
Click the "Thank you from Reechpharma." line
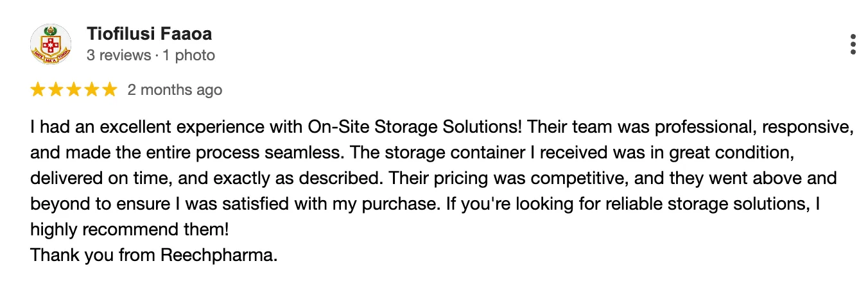click(x=154, y=255)
